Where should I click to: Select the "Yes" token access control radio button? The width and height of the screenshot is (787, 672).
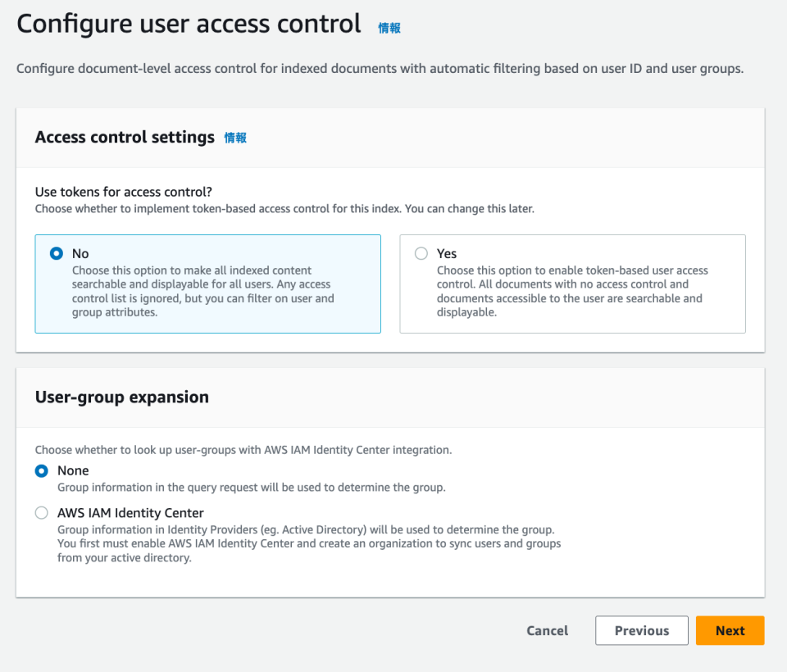(421, 253)
